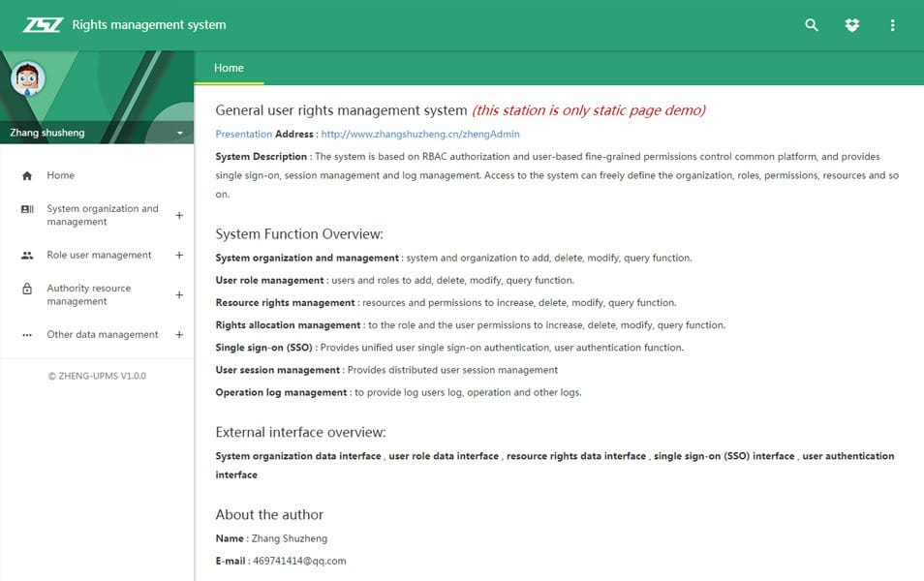Expand Authority resource management plus sign
Image resolution: width=924 pixels, height=581 pixels.
[179, 295]
